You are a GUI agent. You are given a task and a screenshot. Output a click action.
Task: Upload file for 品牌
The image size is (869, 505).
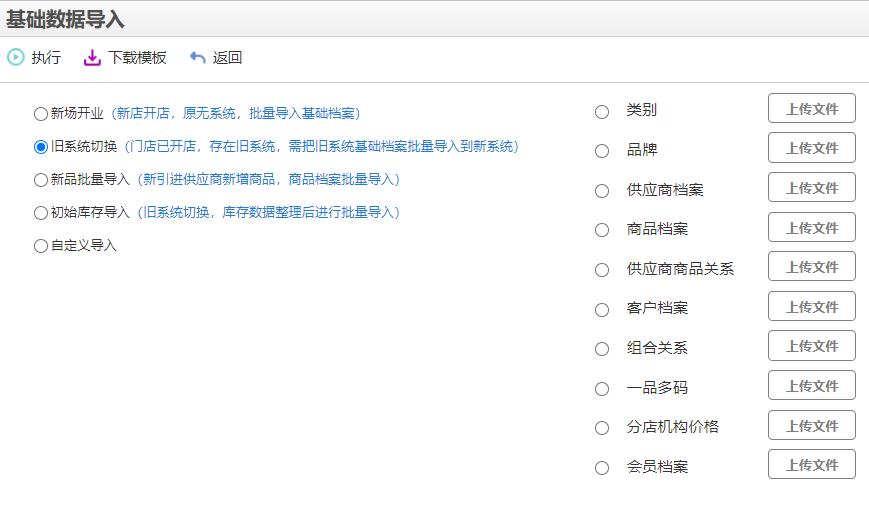point(812,147)
